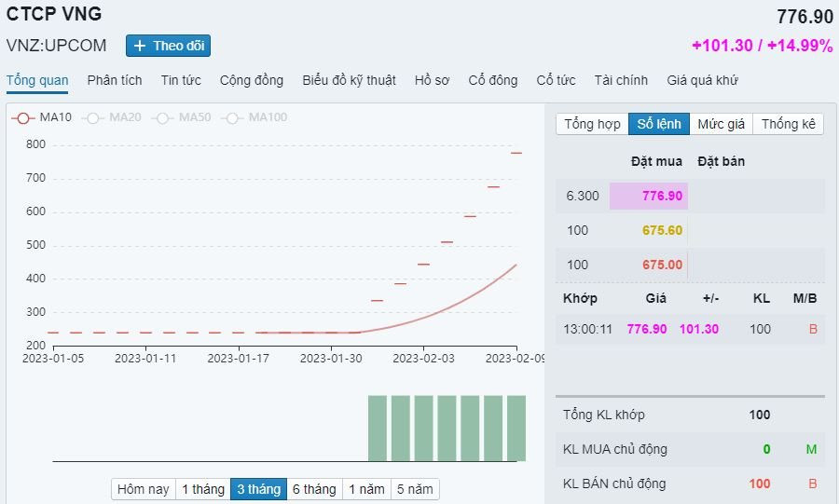The height and width of the screenshot is (504, 839).
Task: Click the 675.60 bid price
Action: tap(662, 230)
